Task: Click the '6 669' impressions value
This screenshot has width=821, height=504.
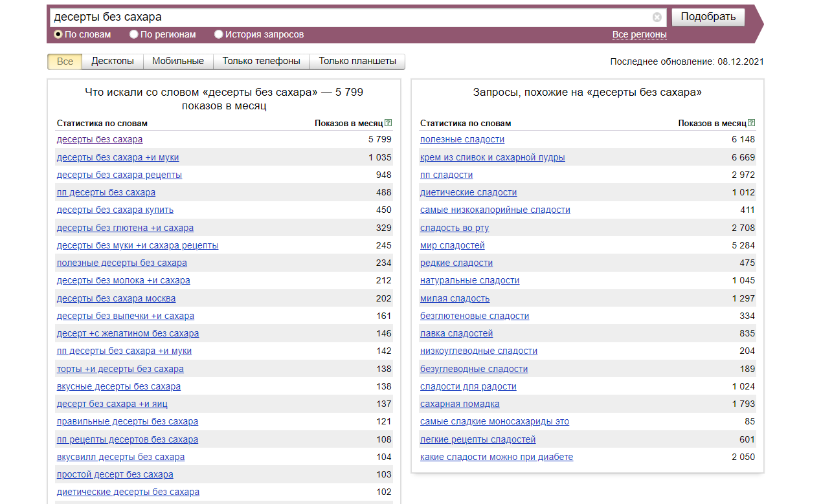Action: click(x=743, y=157)
